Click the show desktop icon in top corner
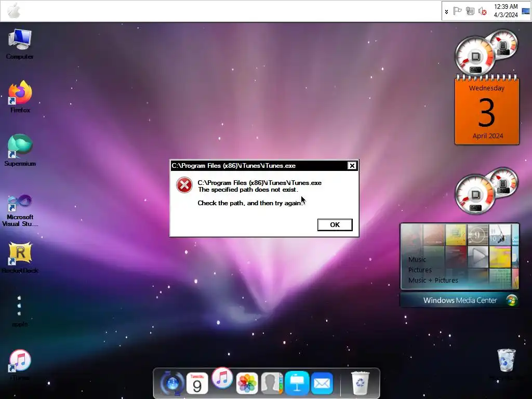The image size is (532, 399). pyautogui.click(x=526, y=11)
